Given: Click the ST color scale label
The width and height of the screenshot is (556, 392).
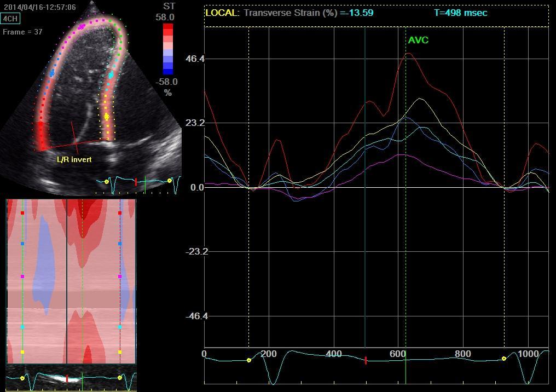Looking at the screenshot, I should tap(169, 6).
